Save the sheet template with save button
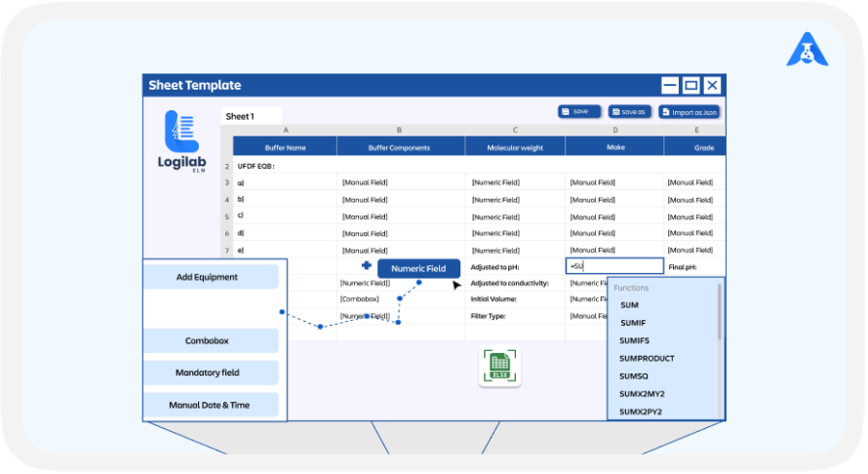 pyautogui.click(x=579, y=112)
